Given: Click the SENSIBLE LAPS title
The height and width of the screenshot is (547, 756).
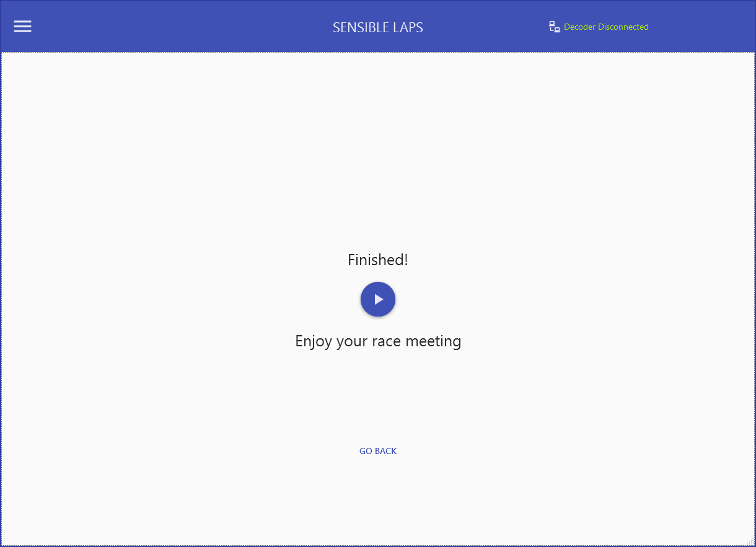Looking at the screenshot, I should (x=377, y=27).
